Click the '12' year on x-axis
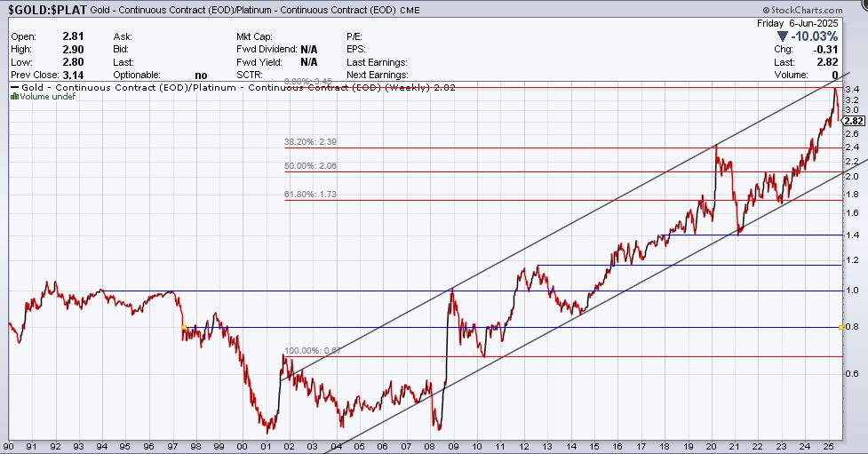Screen dimensions: 868x454 pyautogui.click(x=523, y=446)
